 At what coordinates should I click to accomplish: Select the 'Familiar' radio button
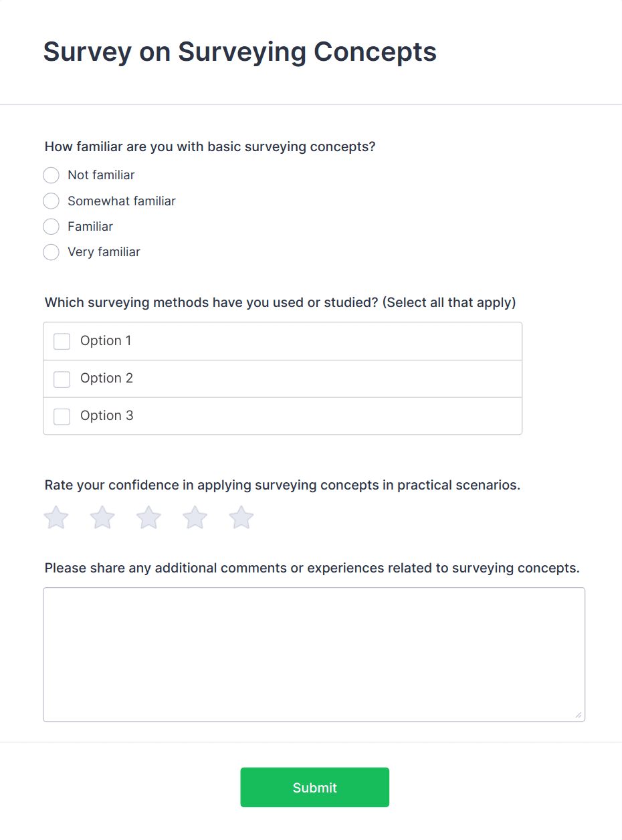tap(51, 227)
